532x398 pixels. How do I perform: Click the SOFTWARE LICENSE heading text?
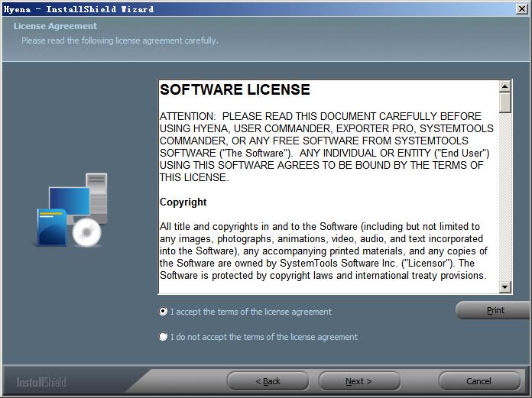(x=235, y=90)
